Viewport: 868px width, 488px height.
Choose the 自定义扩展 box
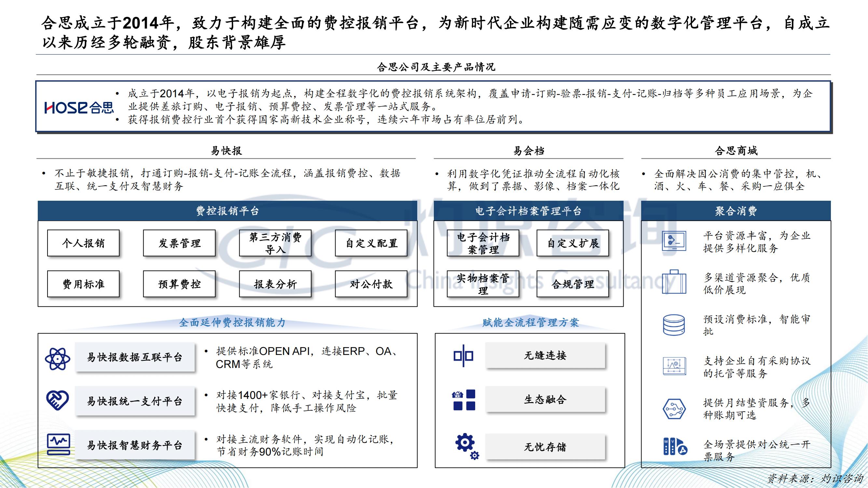point(573,243)
